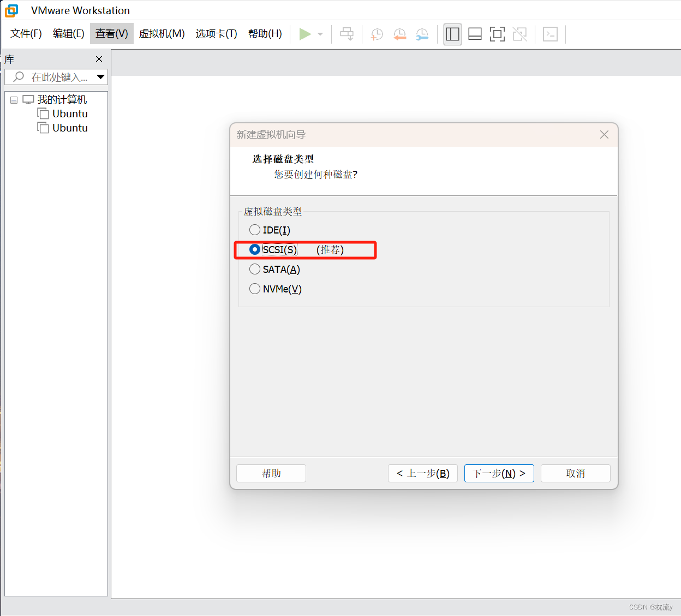The image size is (681, 616).
Task: Select 我的计算机 in the library tree
Action: (62, 100)
